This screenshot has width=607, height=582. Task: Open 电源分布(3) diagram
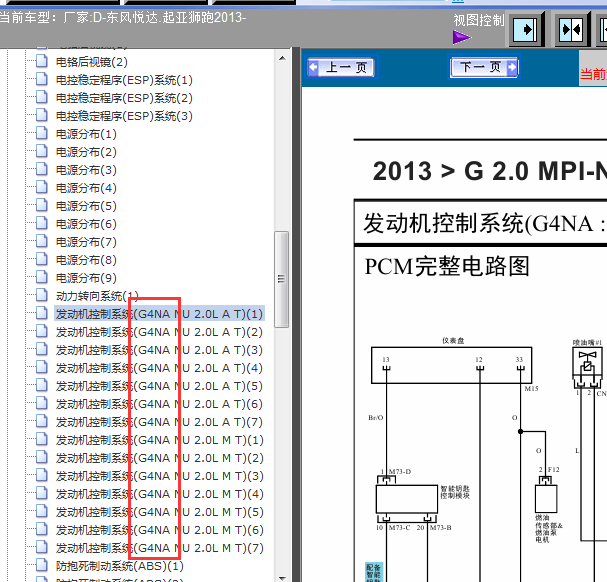pos(86,170)
